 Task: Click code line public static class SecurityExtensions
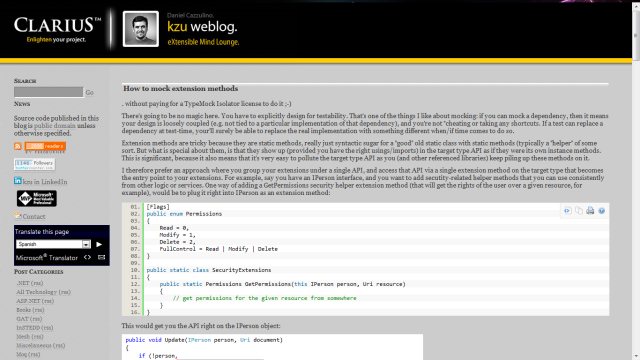point(209,270)
